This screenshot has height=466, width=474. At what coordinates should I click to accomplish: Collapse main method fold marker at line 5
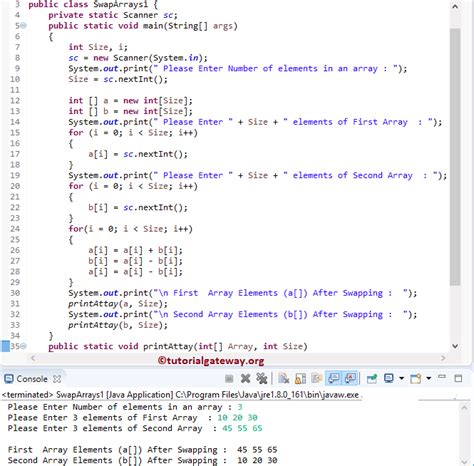pos(23,26)
